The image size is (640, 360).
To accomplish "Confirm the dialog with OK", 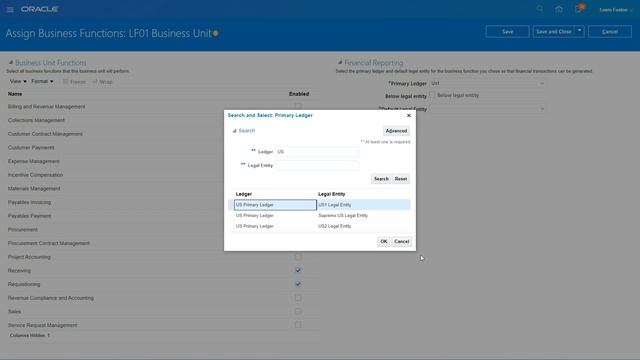I will [x=383, y=242].
